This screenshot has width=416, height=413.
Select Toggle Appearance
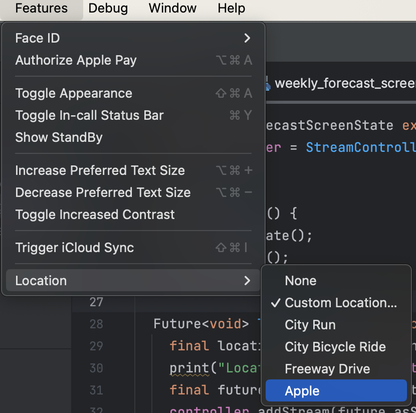point(133,93)
